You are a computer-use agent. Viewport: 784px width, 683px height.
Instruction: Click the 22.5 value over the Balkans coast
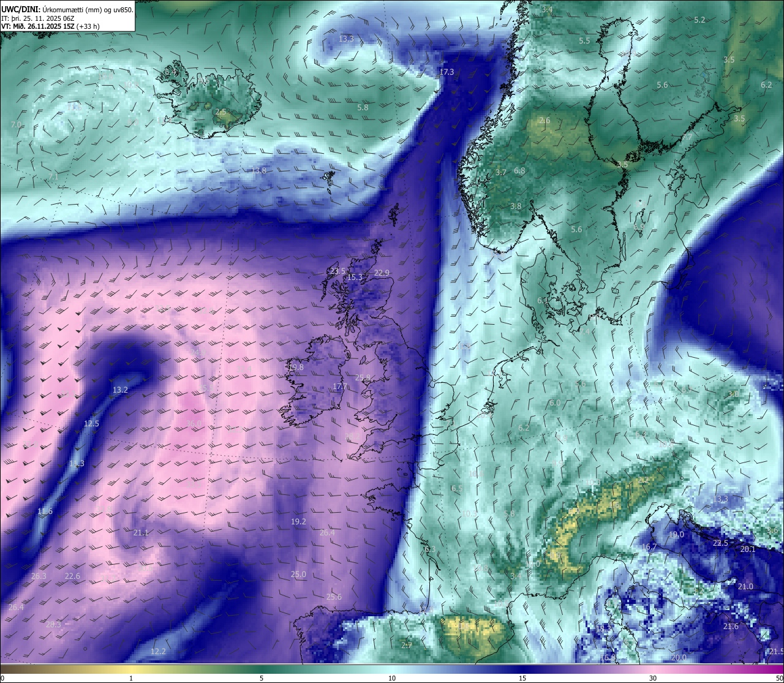click(721, 543)
